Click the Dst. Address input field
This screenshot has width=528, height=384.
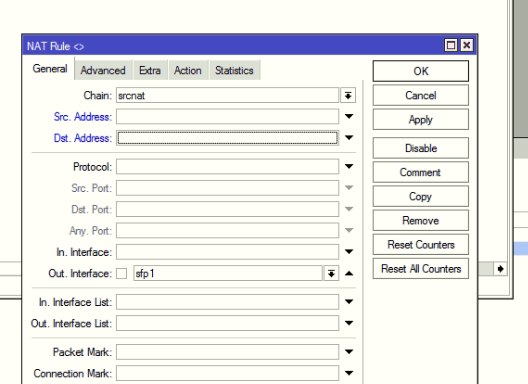click(227, 138)
